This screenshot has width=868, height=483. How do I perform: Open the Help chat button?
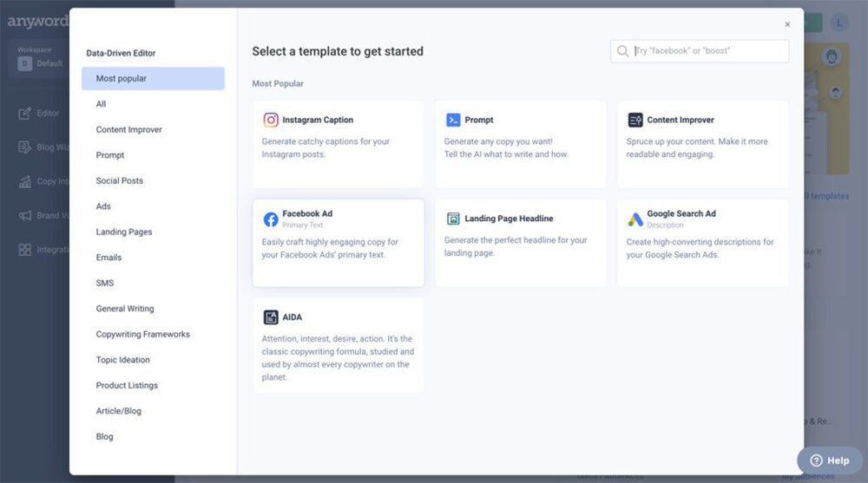[x=829, y=460]
